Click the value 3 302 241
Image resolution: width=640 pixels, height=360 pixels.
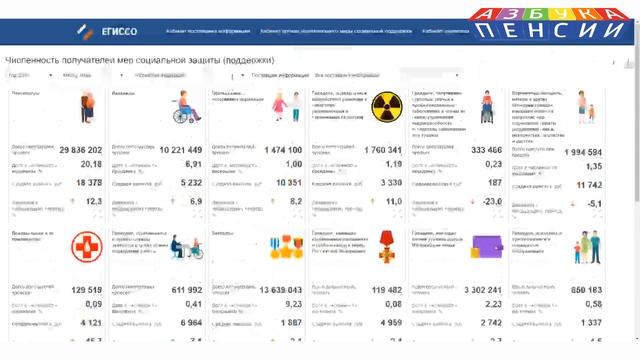tap(483, 290)
